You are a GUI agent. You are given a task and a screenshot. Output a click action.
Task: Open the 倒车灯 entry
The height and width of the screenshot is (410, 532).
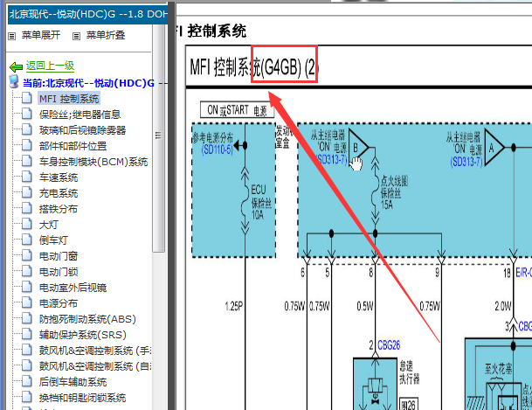click(x=53, y=240)
